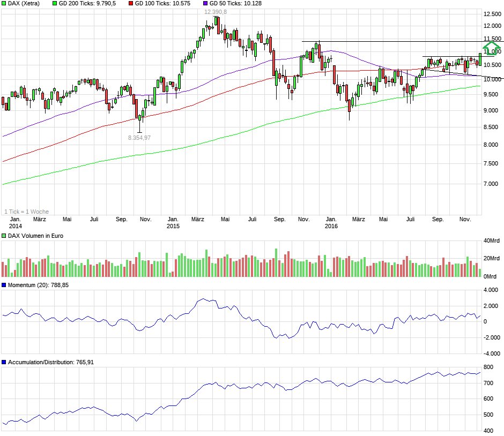This screenshot has width=504, height=436.
Task: Click the 9.000 price axis label
Action: 491,110
